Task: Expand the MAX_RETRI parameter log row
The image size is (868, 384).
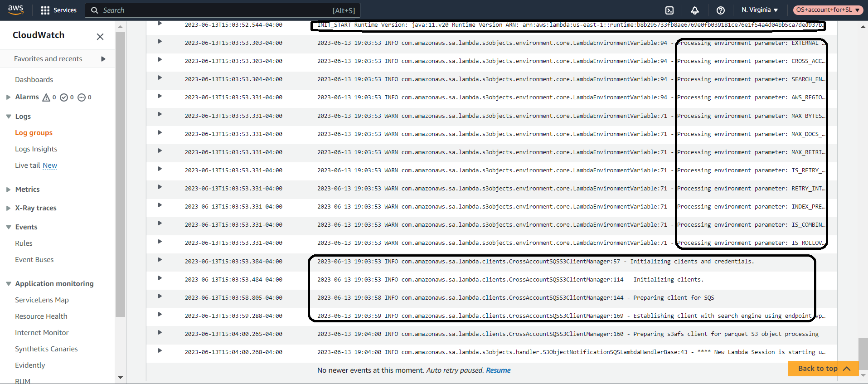Action: (x=160, y=151)
